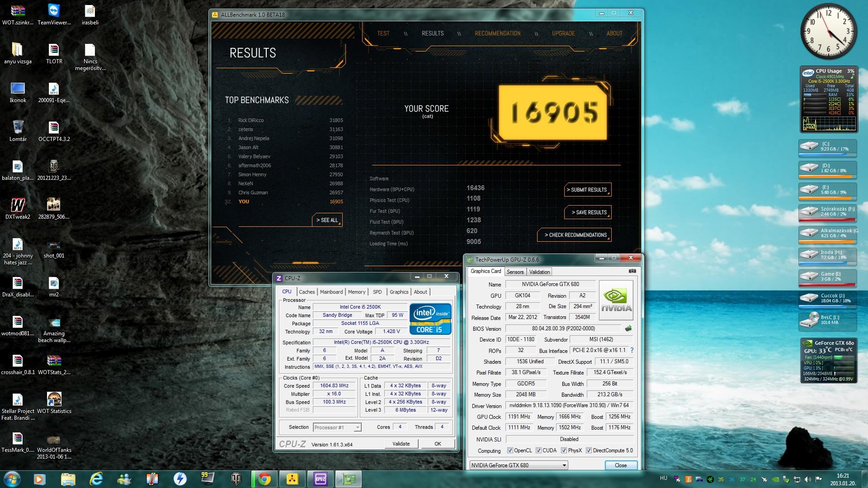
Task: Open Windows Explorer from the taskbar
Action: (68, 479)
